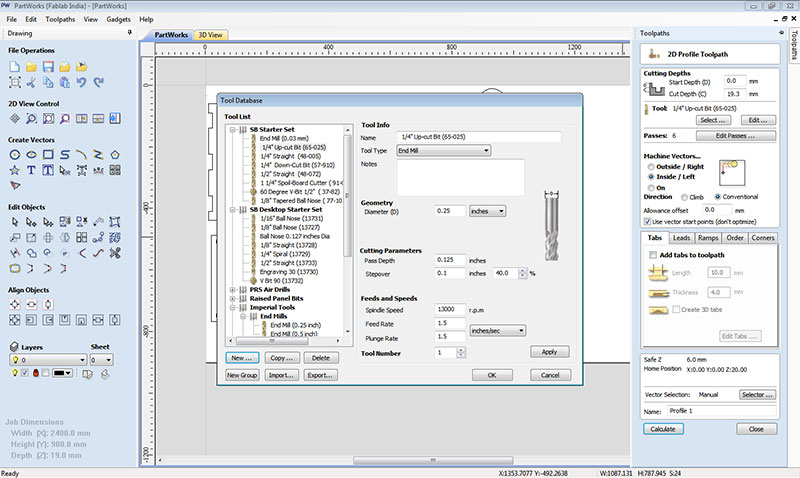Choose Climb cut direction
The image size is (800, 478).
click(684, 197)
